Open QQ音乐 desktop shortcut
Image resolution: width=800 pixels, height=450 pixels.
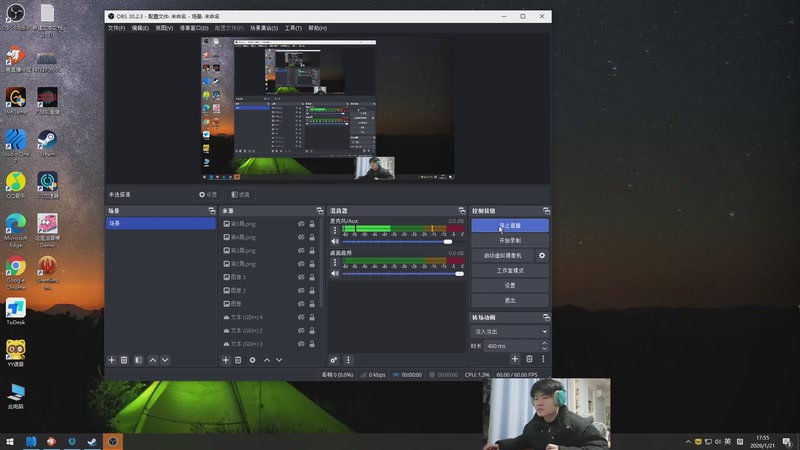click(16, 185)
